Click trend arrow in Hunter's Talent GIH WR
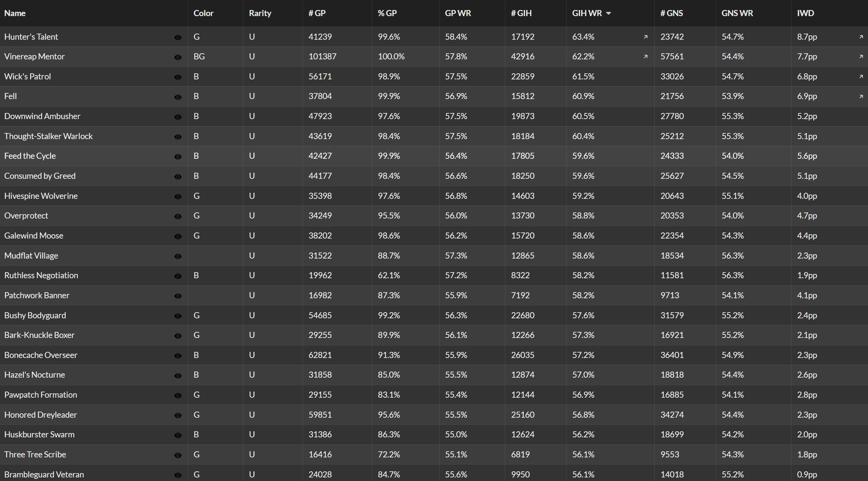This screenshot has height=481, width=868. pyautogui.click(x=645, y=37)
